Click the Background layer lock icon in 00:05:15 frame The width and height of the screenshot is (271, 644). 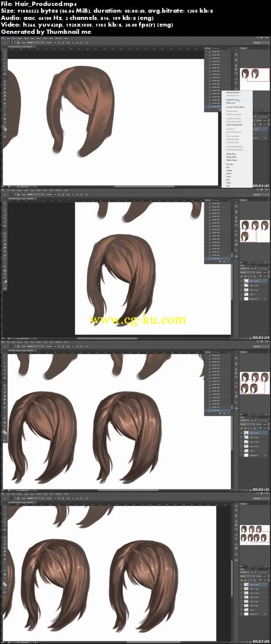tap(265, 455)
